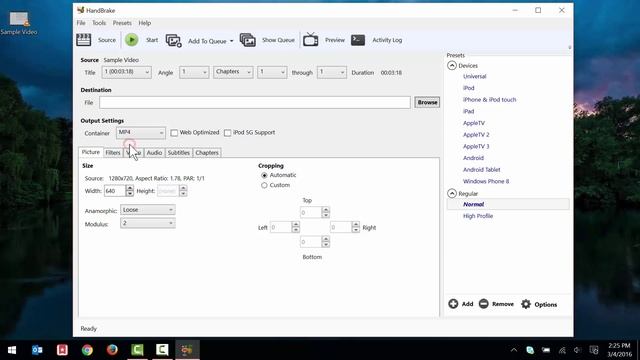Open the Preview TV icon
Screen dimensions: 640x360
tap(311, 40)
